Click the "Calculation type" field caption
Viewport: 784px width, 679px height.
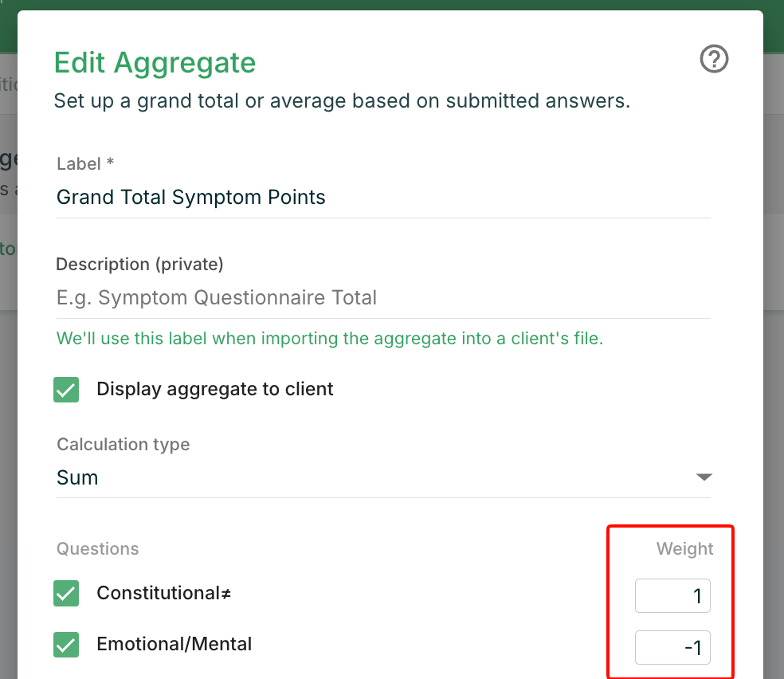(x=123, y=444)
